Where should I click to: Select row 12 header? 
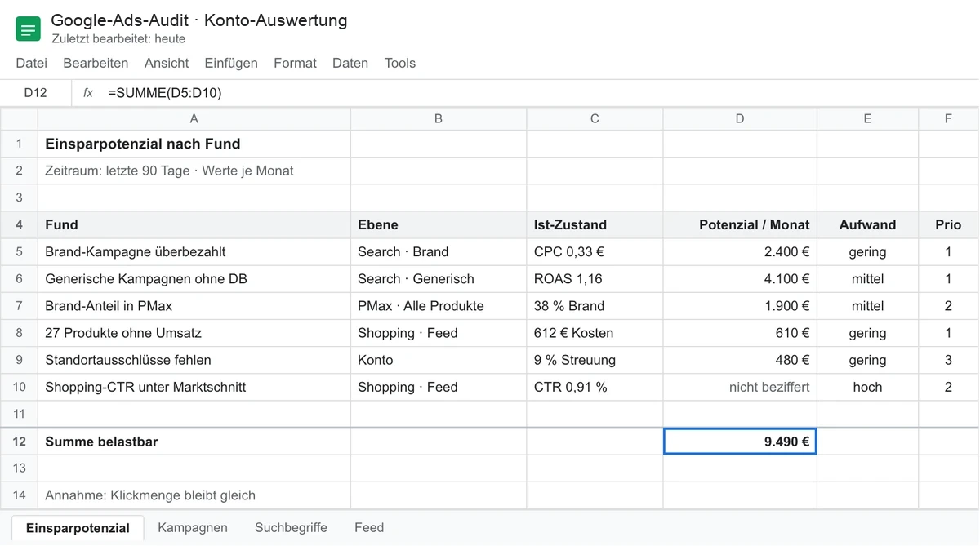(x=20, y=442)
